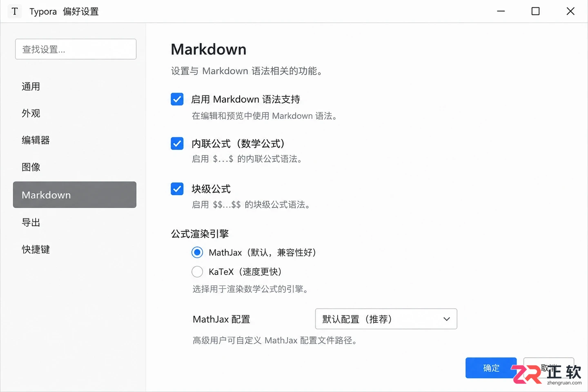588x392 pixels.
Task: Go to 图像 settings
Action: coord(31,167)
